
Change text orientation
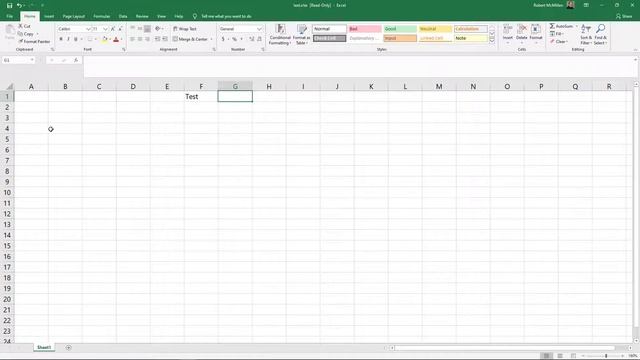click(x=158, y=29)
